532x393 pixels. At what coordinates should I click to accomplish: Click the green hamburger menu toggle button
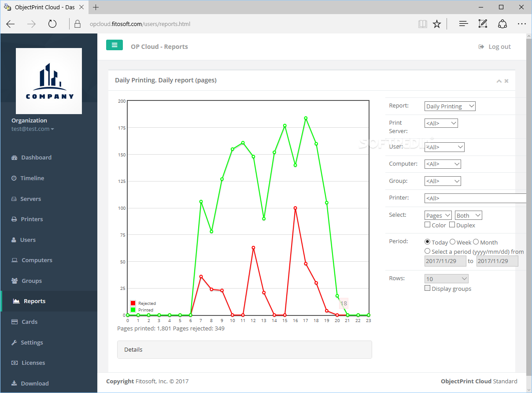(115, 45)
